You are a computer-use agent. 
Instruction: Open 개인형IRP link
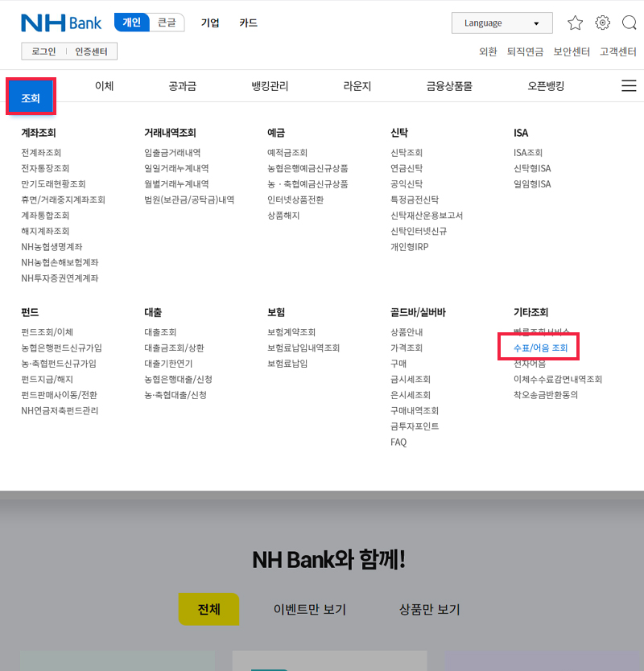(x=410, y=247)
